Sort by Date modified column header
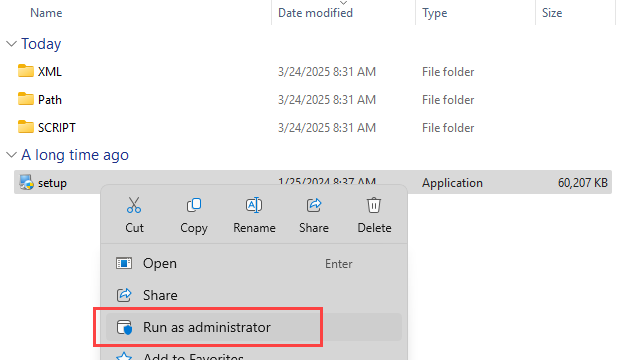The width and height of the screenshot is (622, 360). [315, 13]
